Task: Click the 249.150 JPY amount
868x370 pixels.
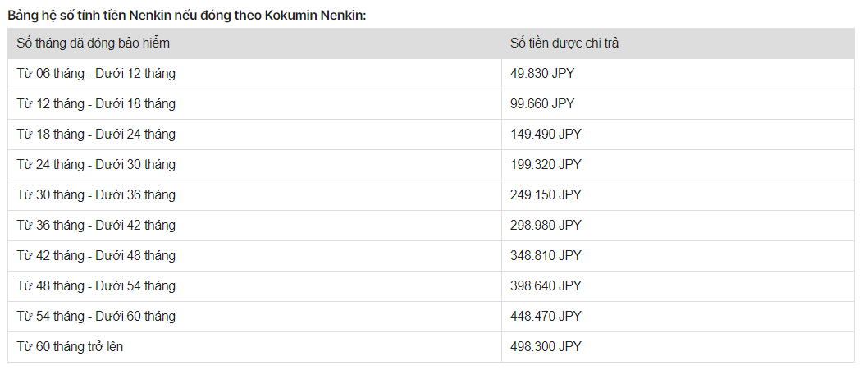Action: 546,195
